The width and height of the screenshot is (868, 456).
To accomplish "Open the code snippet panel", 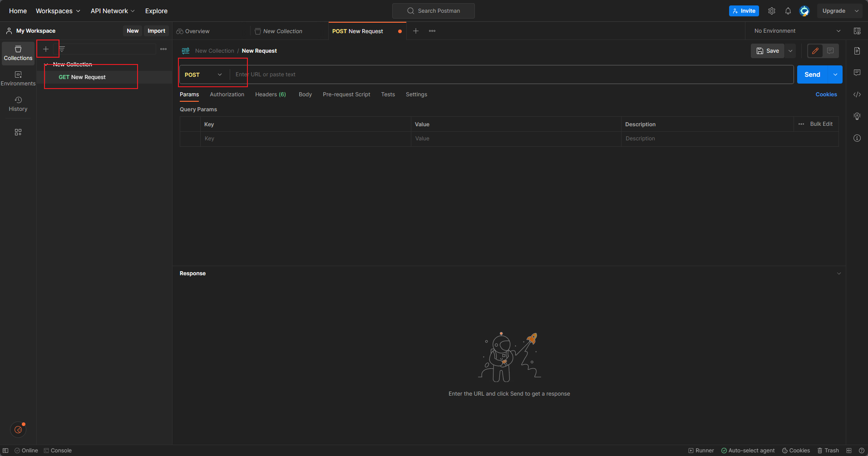I will (857, 94).
